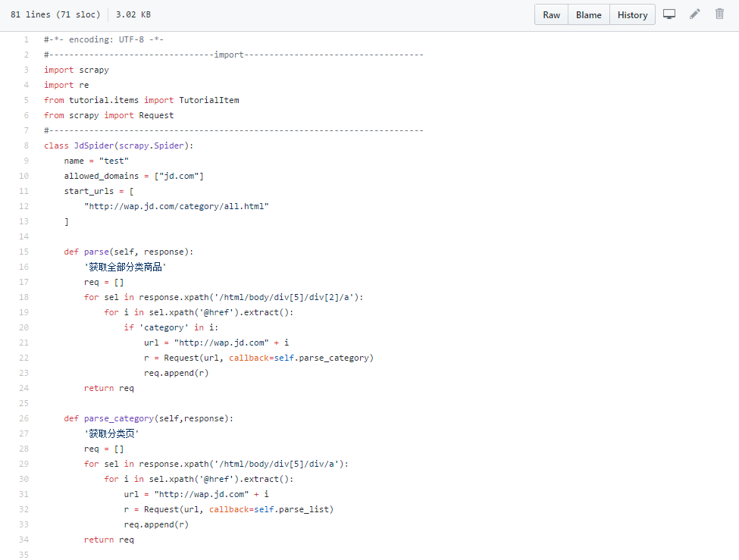This screenshot has width=739, height=560.
Task: Click the pencil edit file icon
Action: 694,14
